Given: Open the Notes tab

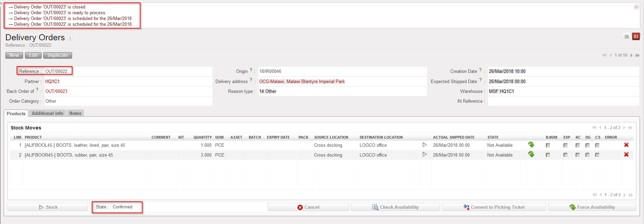Looking at the screenshot, I should click(75, 113).
